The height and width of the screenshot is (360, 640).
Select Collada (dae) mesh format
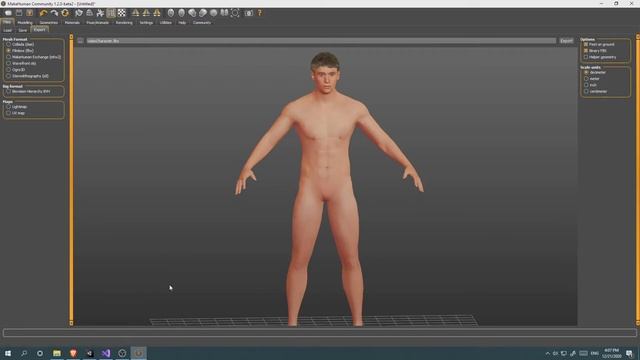(x=20, y=44)
